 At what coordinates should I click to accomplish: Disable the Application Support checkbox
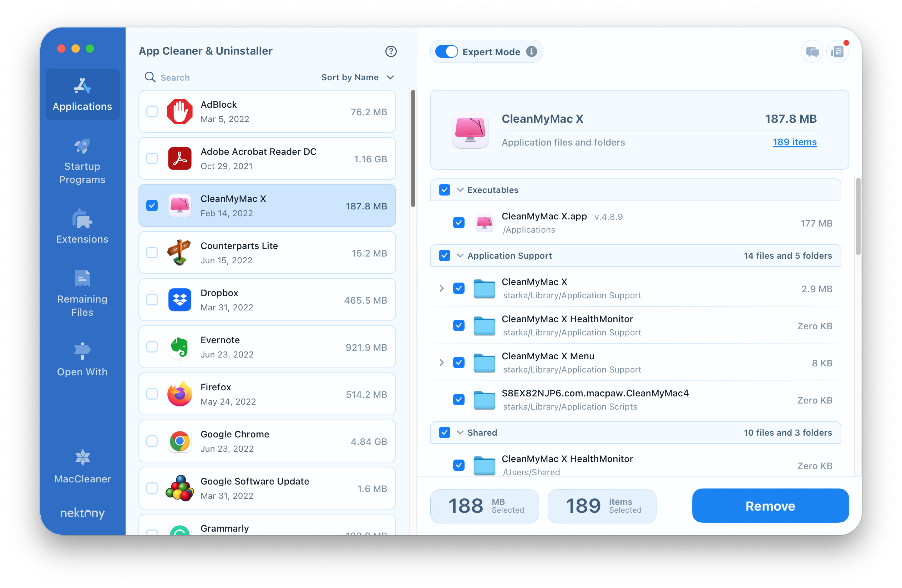[445, 256]
